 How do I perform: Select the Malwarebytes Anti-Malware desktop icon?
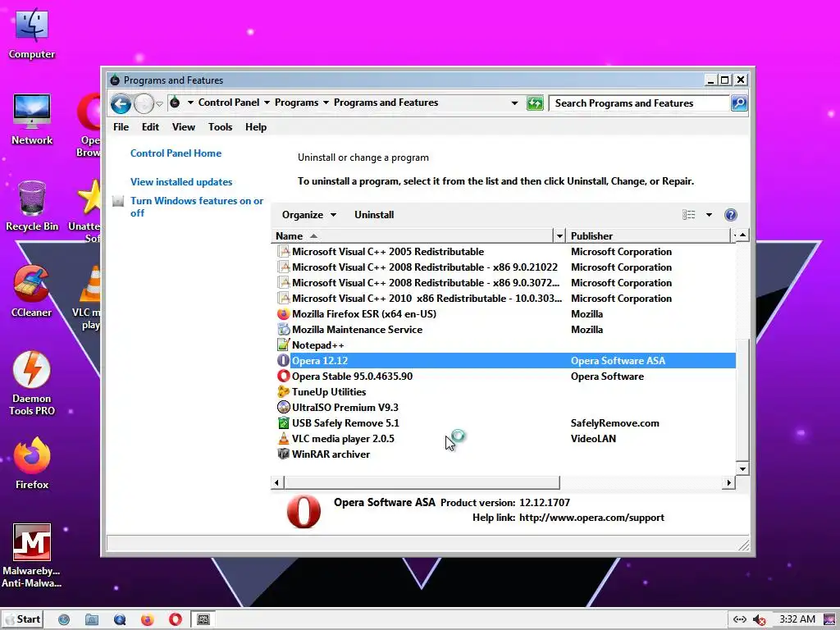32,556
